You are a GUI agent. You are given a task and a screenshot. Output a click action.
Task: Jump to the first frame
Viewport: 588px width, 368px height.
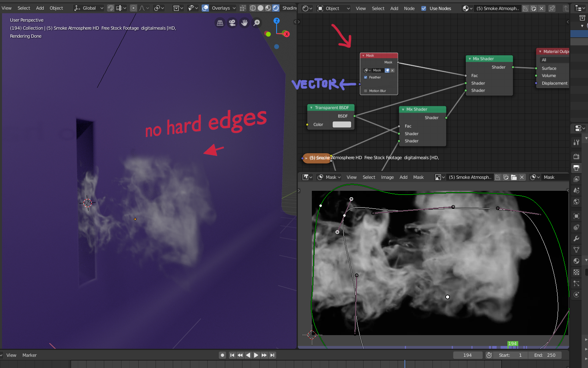coord(232,355)
